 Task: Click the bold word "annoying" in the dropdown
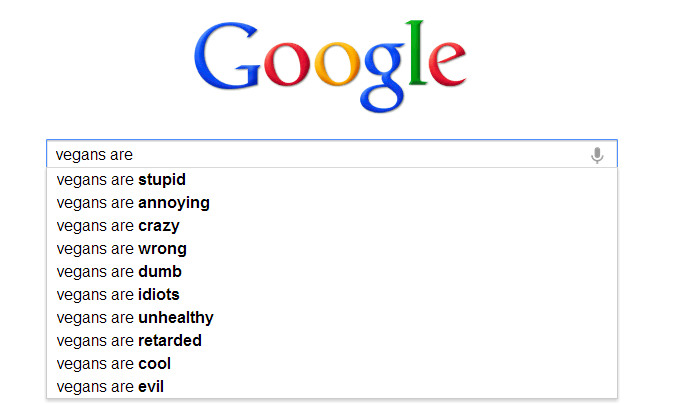click(174, 203)
